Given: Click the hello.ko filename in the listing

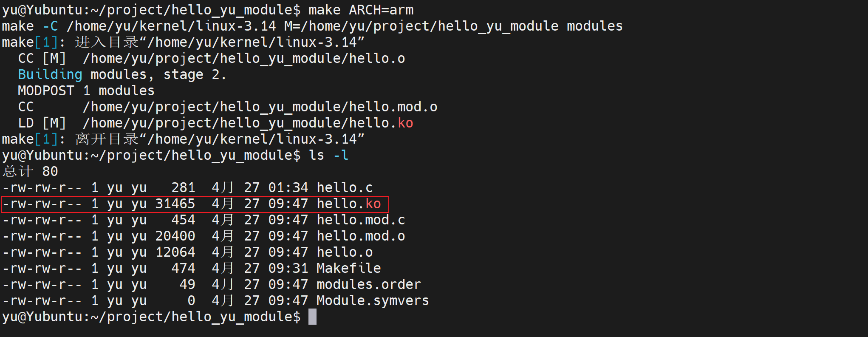Looking at the screenshot, I should (x=349, y=204).
